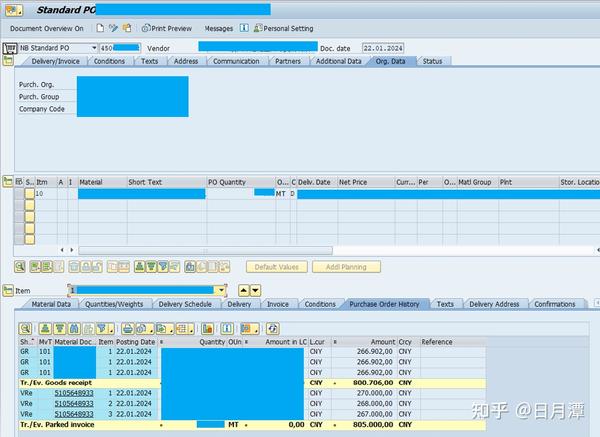
Task: Click binoculars Find icon in PO history
Action: pos(74,328)
